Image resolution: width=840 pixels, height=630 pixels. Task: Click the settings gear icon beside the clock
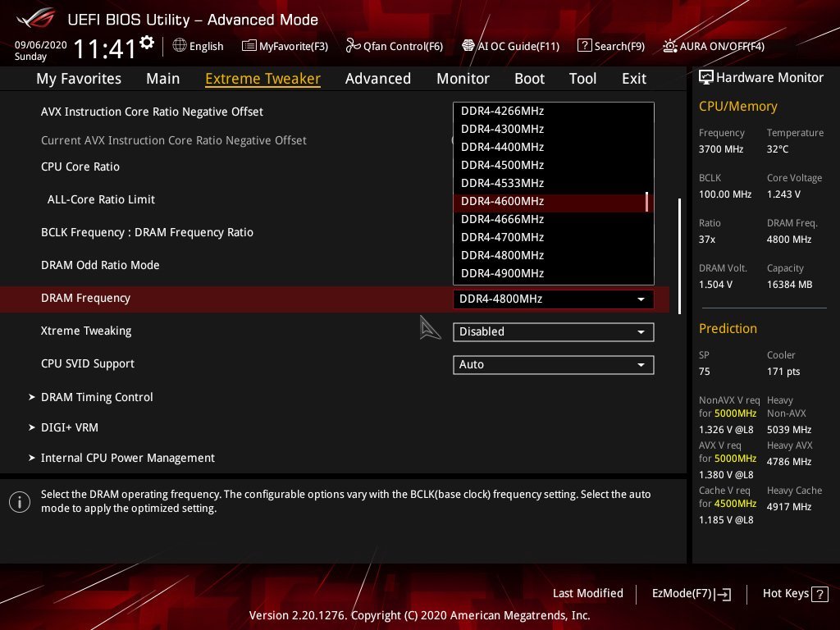(x=147, y=43)
